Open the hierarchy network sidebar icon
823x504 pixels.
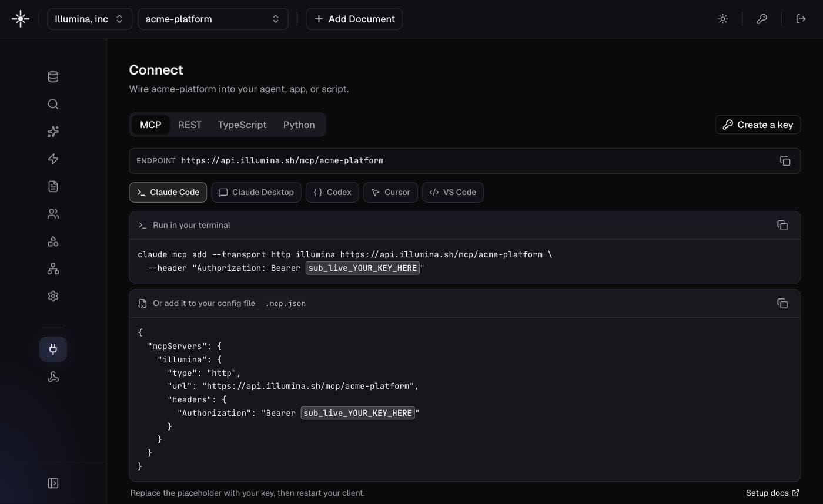tap(53, 268)
